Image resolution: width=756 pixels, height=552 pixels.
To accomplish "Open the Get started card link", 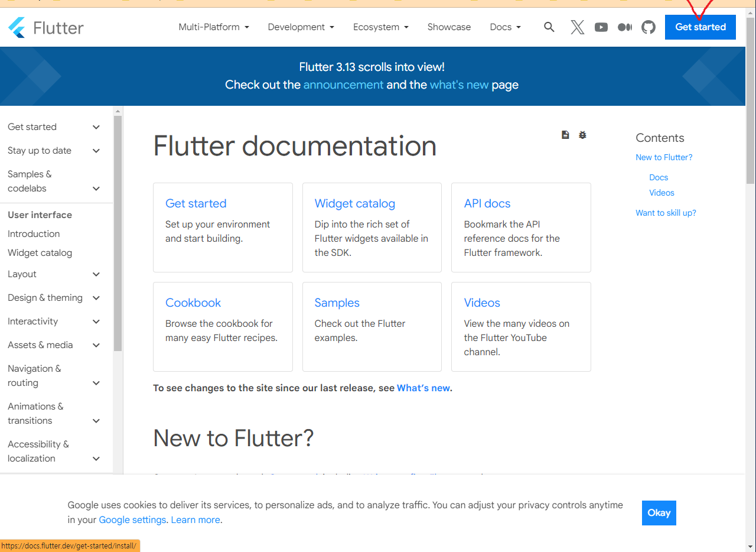I will [x=195, y=203].
